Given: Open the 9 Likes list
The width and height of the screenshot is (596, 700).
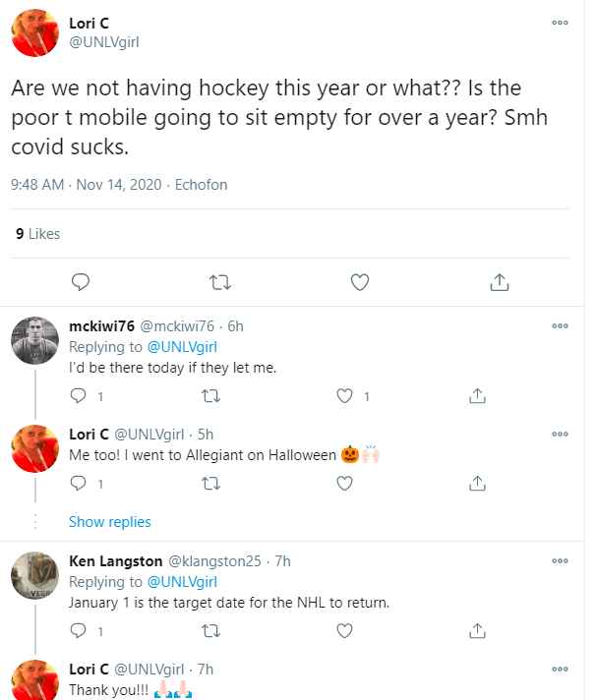Looking at the screenshot, I should click(x=38, y=234).
